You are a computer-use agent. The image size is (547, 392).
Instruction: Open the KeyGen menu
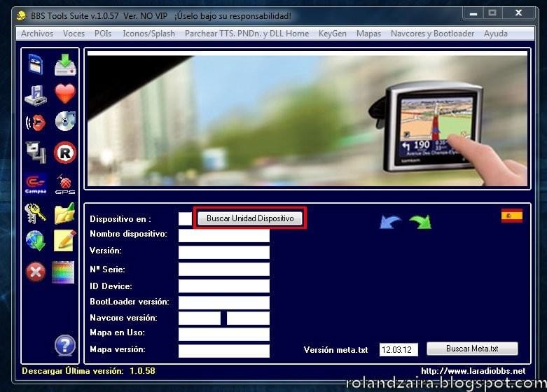tap(333, 34)
